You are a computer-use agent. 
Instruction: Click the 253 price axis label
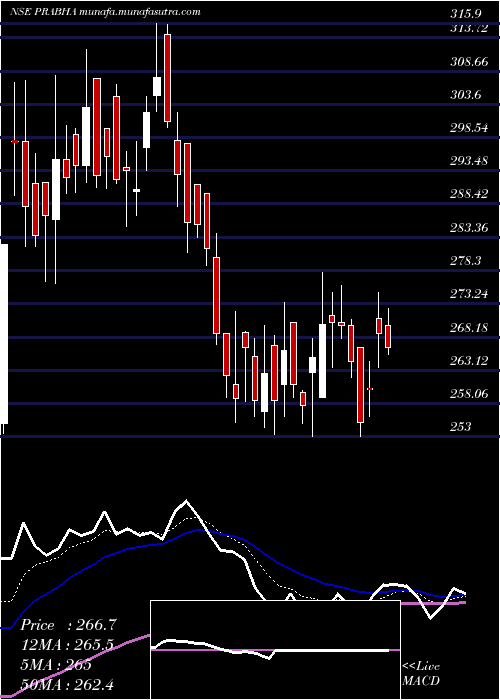tap(461, 427)
